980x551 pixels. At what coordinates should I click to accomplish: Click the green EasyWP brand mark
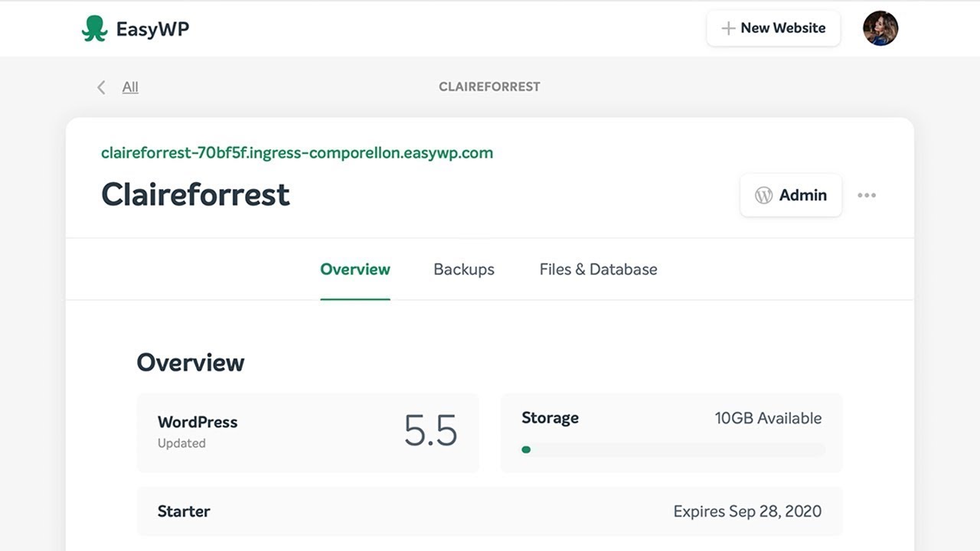95,28
